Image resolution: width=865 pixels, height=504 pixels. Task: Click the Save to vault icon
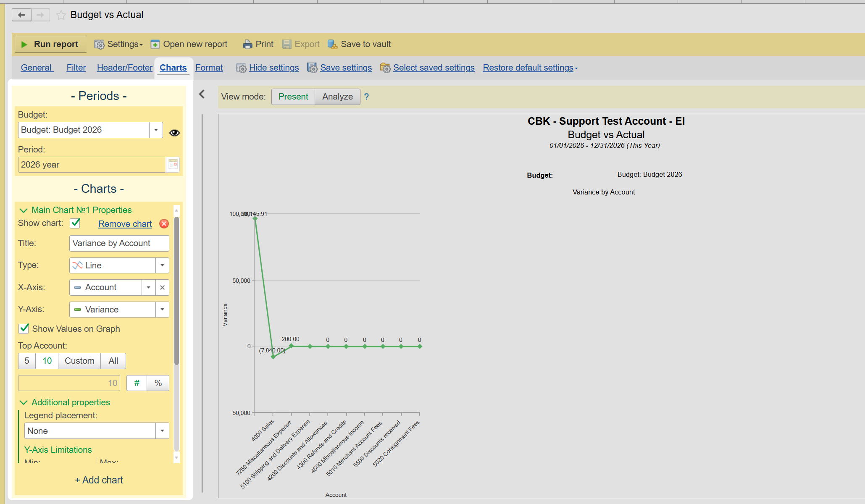332,45
